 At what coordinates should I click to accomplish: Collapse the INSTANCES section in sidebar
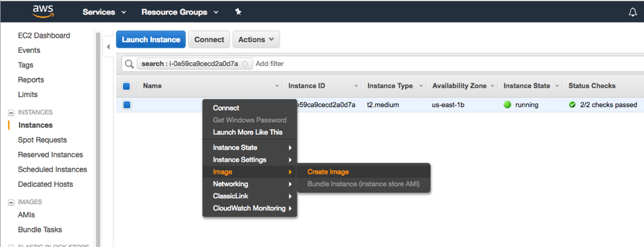coord(11,113)
